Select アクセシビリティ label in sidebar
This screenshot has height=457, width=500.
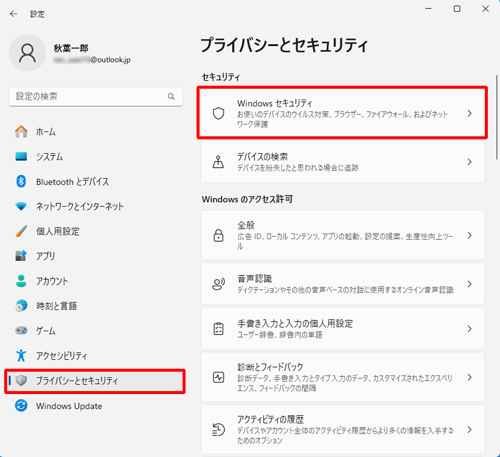[x=62, y=356]
